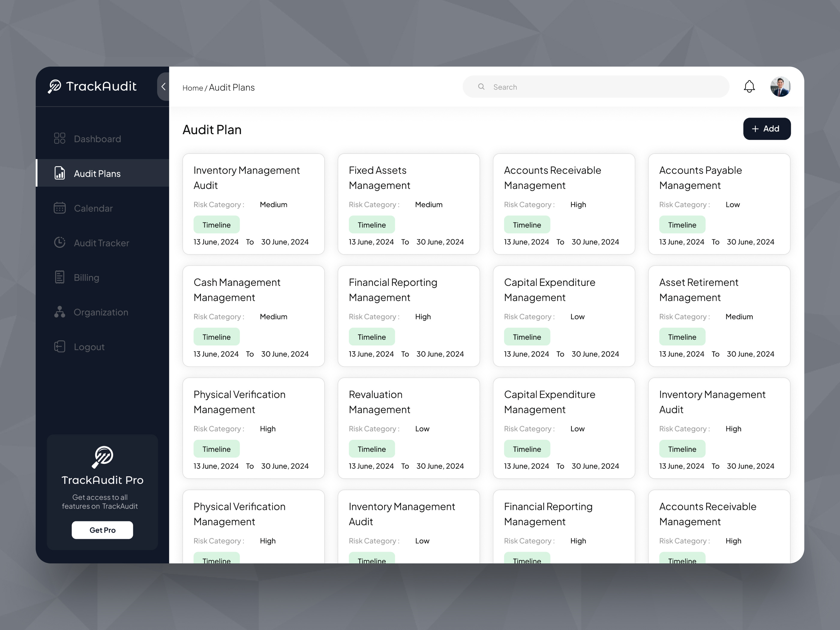Open the Calendar section
Viewport: 840px width, 630px height.
(93, 208)
